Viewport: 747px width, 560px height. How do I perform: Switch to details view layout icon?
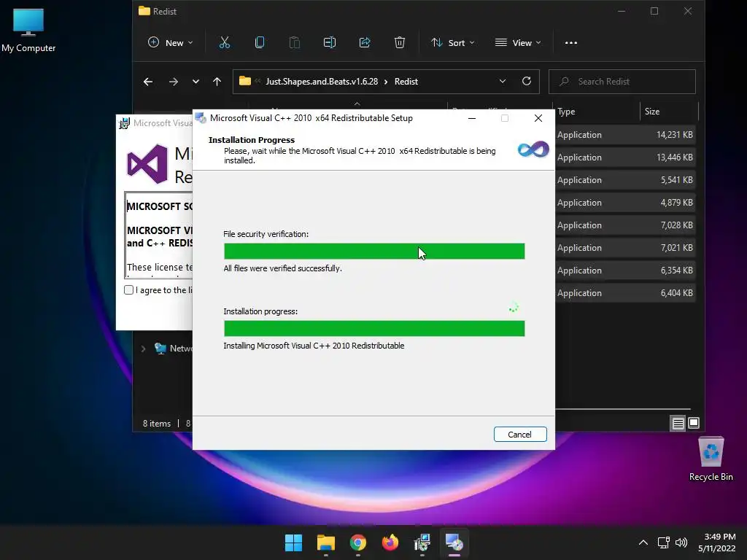tap(678, 423)
